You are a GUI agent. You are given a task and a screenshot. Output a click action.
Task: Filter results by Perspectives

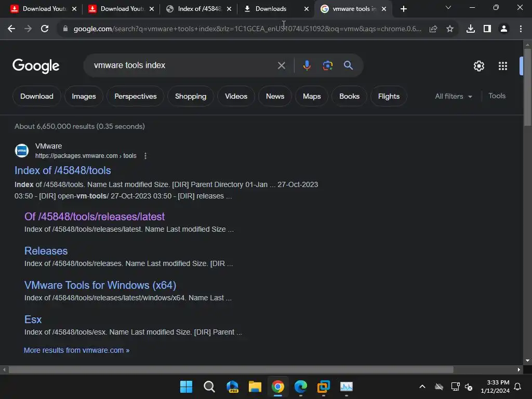click(x=136, y=96)
